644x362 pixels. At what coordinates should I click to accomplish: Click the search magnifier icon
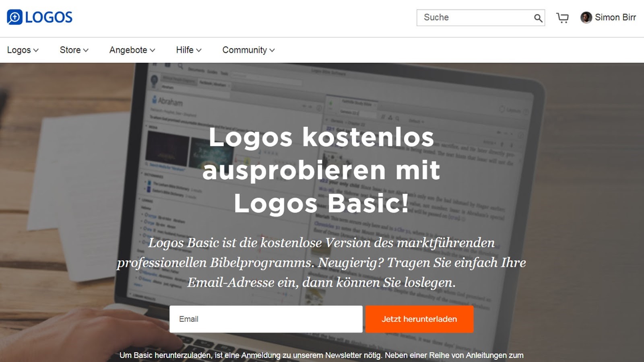[538, 18]
